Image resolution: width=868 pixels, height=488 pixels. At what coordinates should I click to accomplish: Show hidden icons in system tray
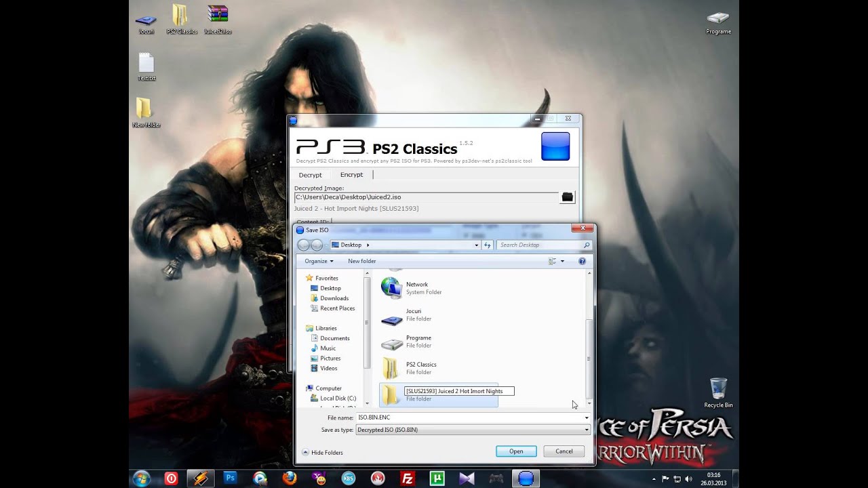[x=655, y=479]
